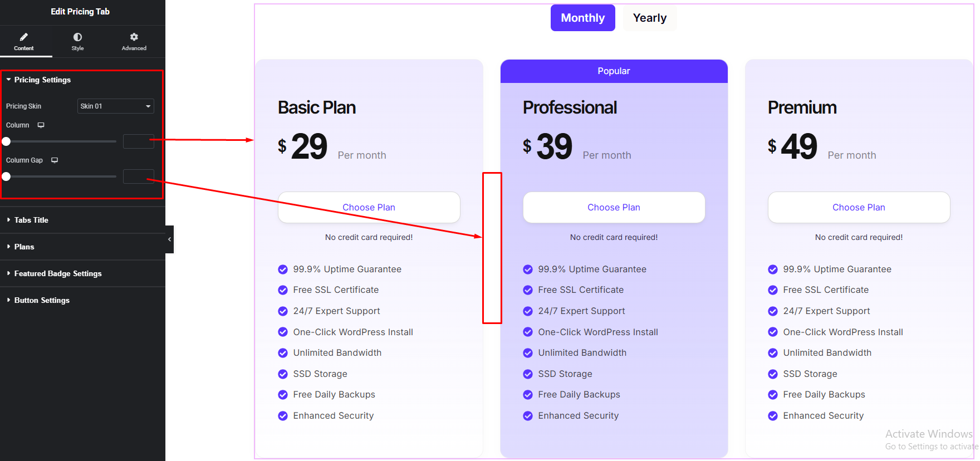Expand the Button Settings section

pyautogui.click(x=42, y=301)
